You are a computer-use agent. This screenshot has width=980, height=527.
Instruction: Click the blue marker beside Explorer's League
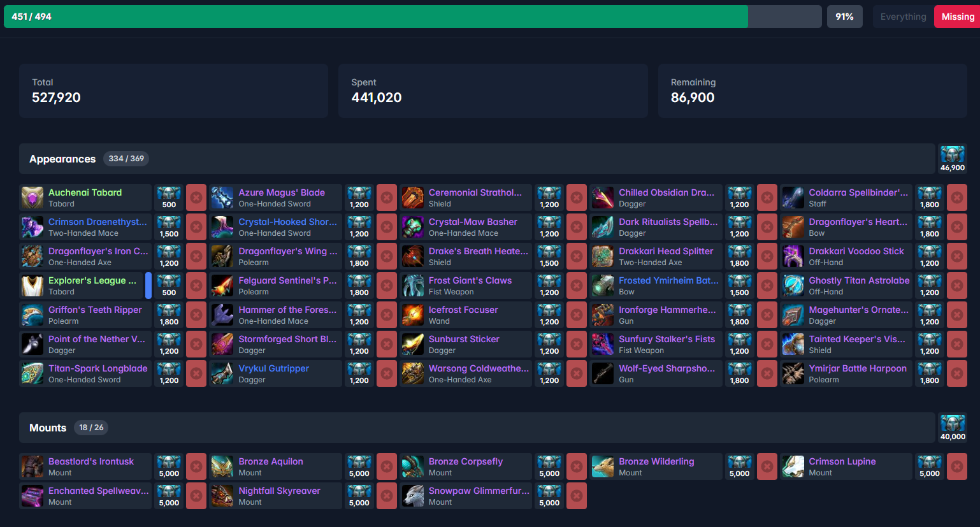point(148,285)
